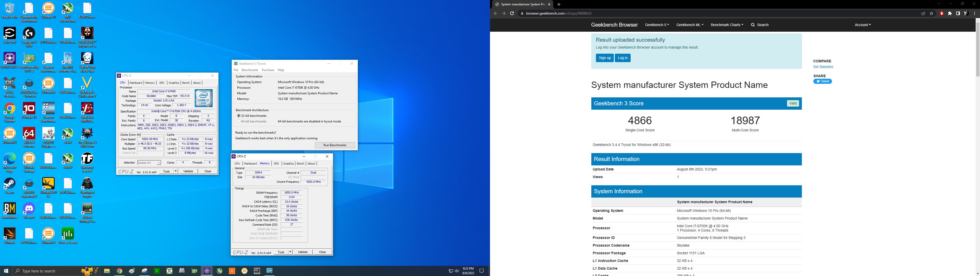Click the Log in button

tap(622, 58)
